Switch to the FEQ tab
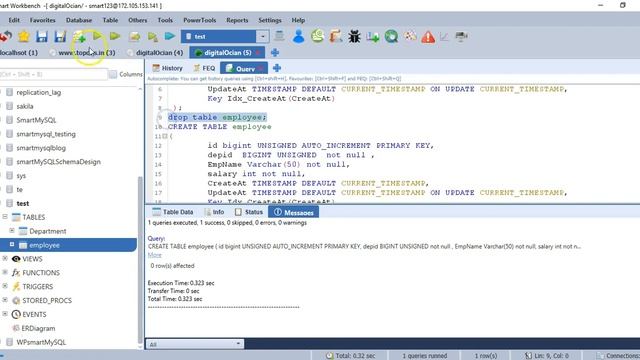 [x=204, y=68]
